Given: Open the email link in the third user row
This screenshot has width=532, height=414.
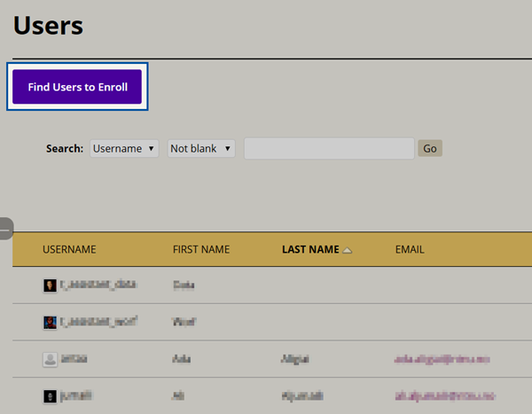Looking at the screenshot, I should pos(442,359).
